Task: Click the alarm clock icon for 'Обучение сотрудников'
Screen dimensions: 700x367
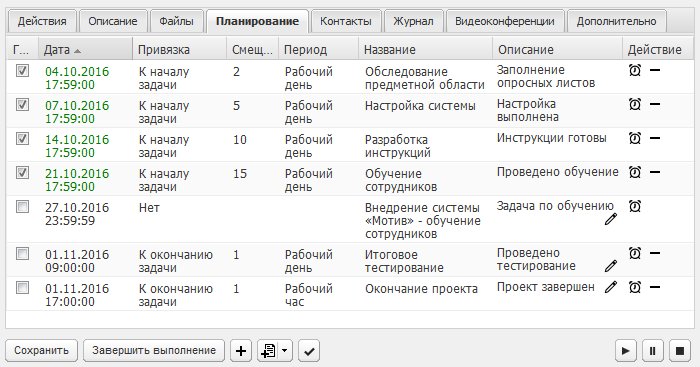Action: pyautogui.click(x=634, y=172)
